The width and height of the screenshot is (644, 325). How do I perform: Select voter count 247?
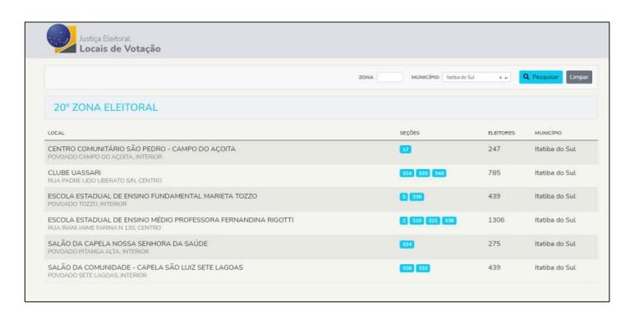click(494, 149)
